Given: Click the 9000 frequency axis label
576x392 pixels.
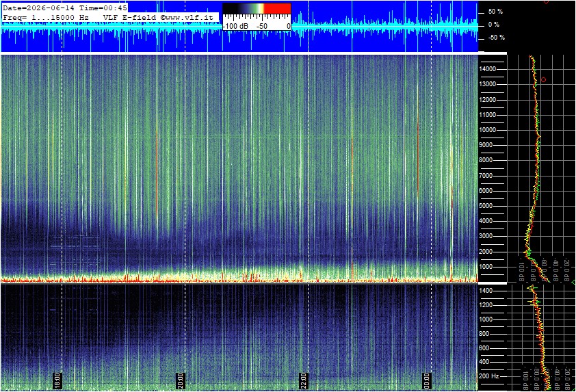Looking at the screenshot, I should click(x=486, y=145).
